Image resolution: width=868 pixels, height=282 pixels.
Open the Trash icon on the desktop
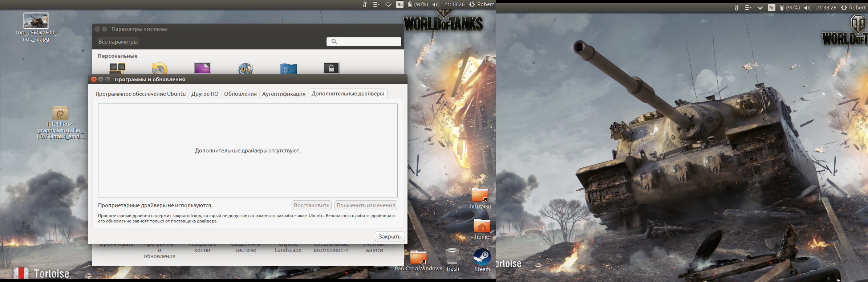pyautogui.click(x=452, y=257)
